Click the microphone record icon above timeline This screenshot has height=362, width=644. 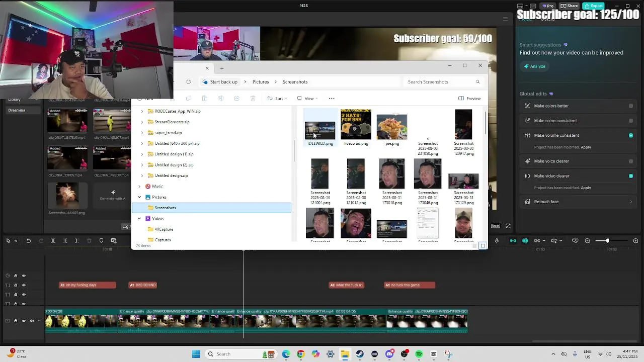pyautogui.click(x=497, y=241)
